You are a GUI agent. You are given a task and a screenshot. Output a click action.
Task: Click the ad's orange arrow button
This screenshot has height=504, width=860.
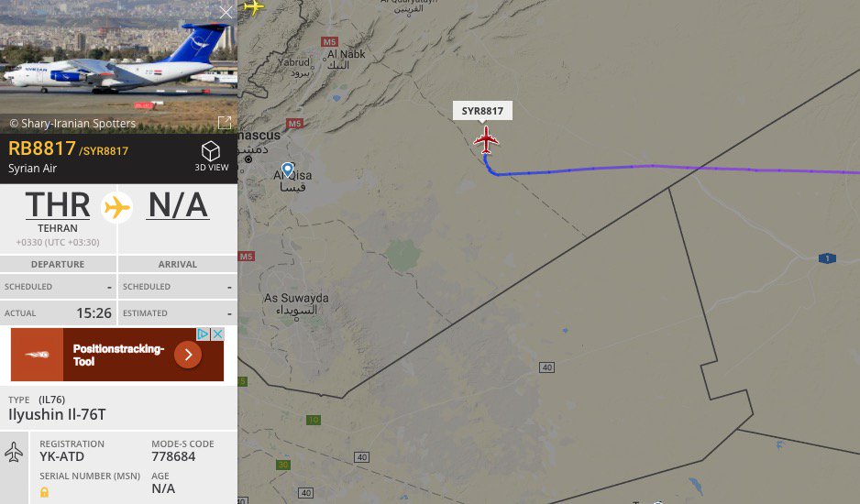(188, 355)
